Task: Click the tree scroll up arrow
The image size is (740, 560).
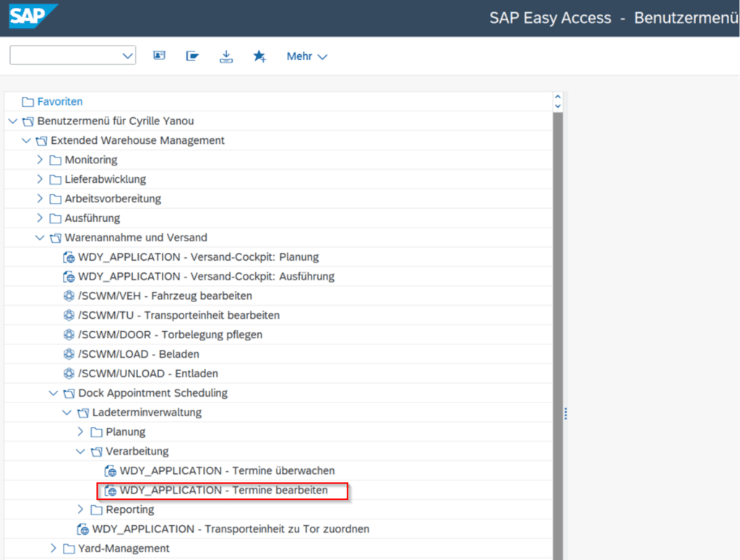Action: click(x=558, y=97)
